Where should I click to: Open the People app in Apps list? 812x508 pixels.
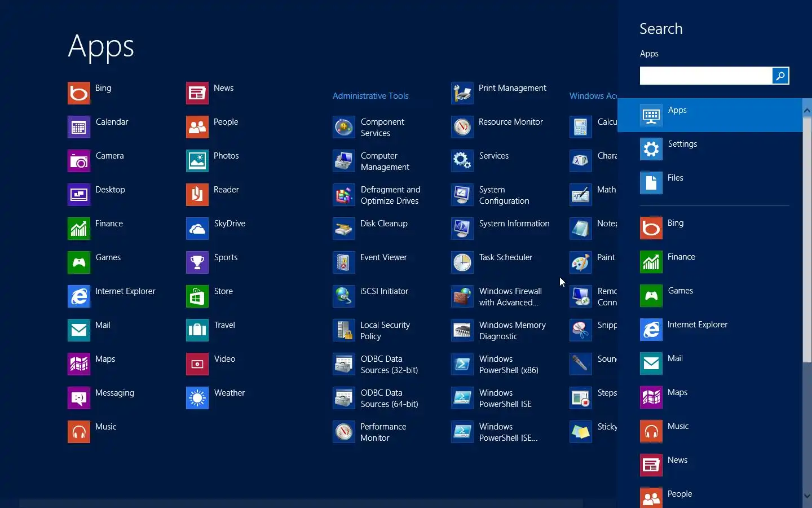pos(197,127)
